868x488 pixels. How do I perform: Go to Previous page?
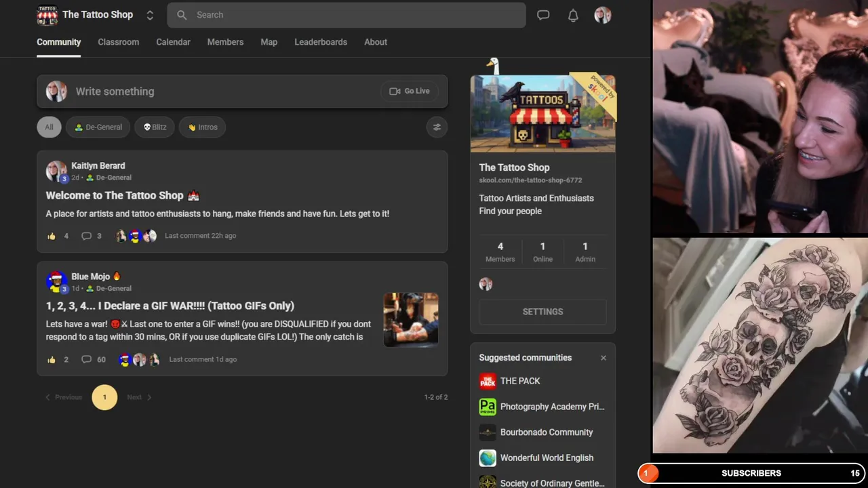64,397
